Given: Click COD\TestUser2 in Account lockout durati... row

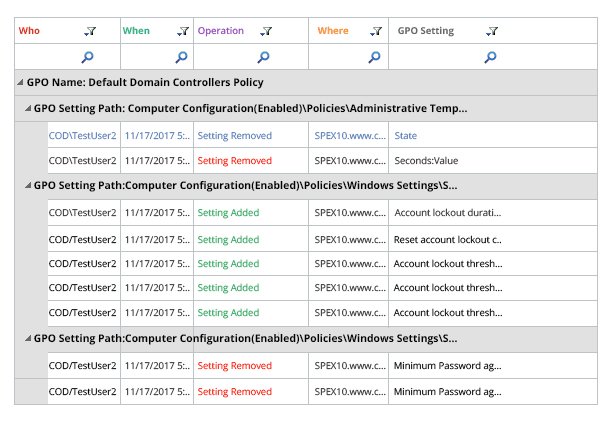Looking at the screenshot, I should pyautogui.click(x=83, y=213).
